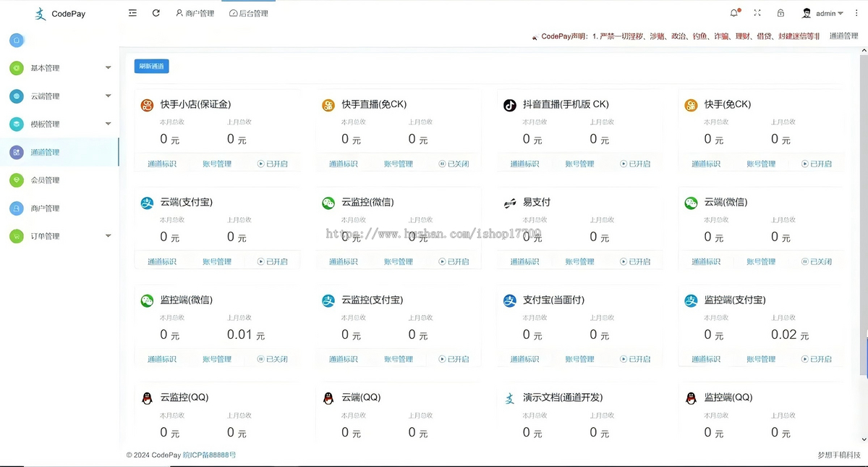Click the 基本管理 sidebar icon
The image size is (868, 467).
point(17,68)
